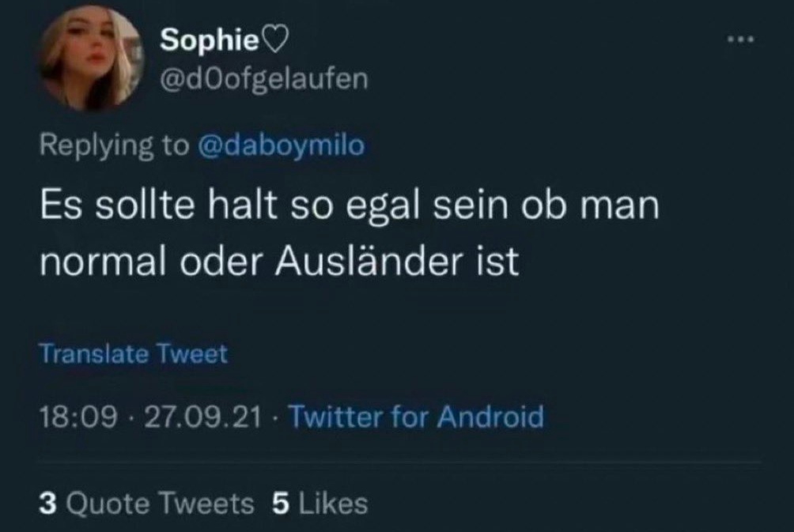
Task: Click the number 5 likes count
Action: pos(278,503)
